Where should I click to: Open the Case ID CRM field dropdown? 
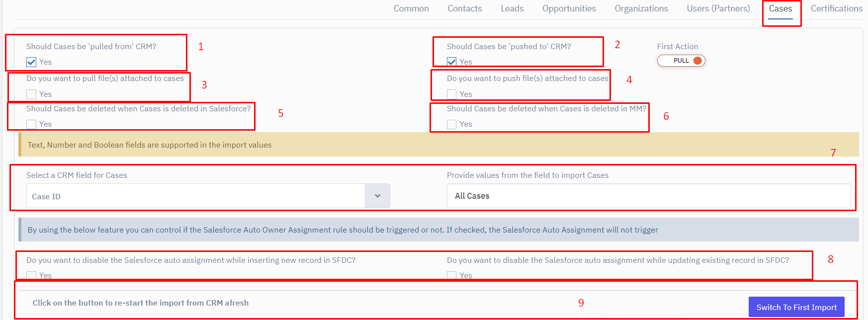208,196
